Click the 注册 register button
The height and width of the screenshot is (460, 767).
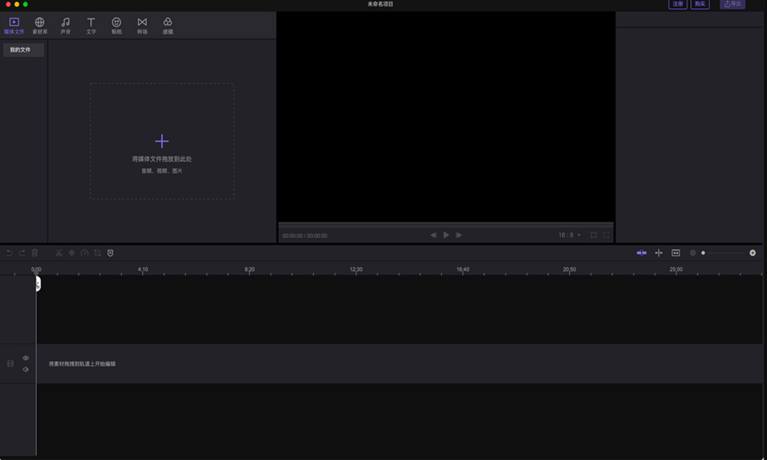click(678, 5)
